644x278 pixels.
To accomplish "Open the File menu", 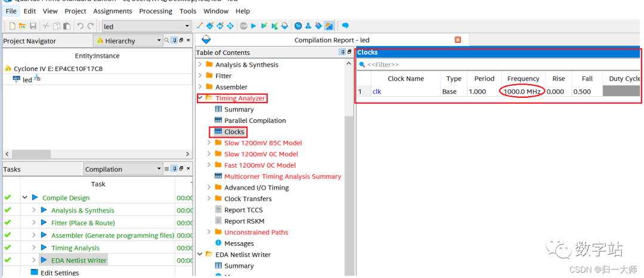I will (x=11, y=11).
